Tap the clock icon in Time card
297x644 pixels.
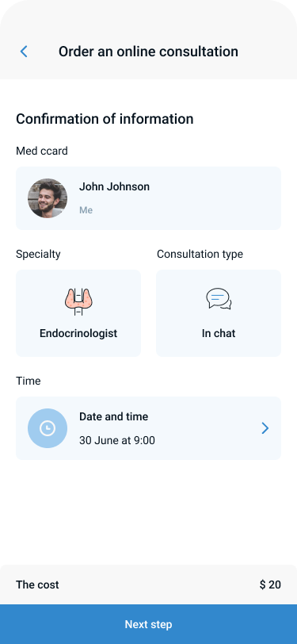pos(48,428)
